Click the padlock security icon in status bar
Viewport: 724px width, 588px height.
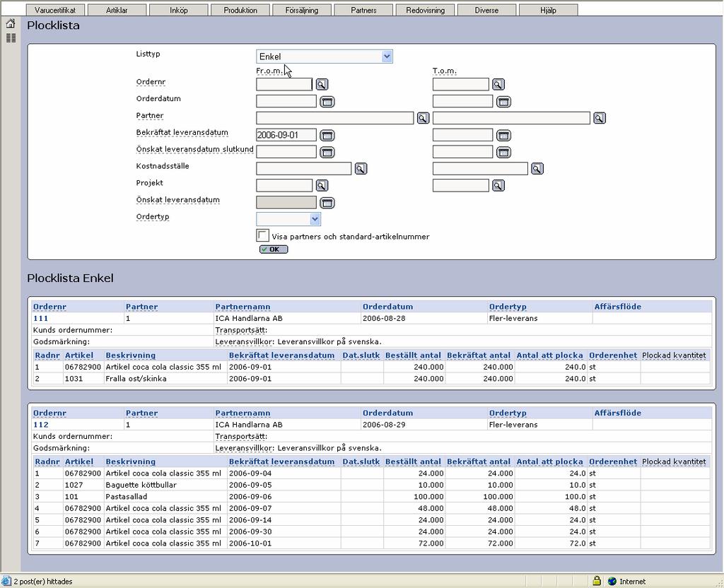(597, 581)
